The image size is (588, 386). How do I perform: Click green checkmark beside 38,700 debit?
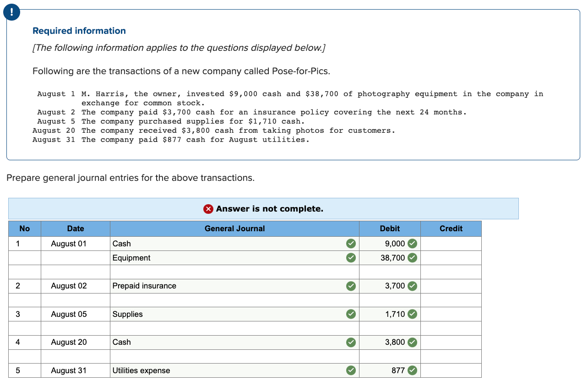(413, 258)
